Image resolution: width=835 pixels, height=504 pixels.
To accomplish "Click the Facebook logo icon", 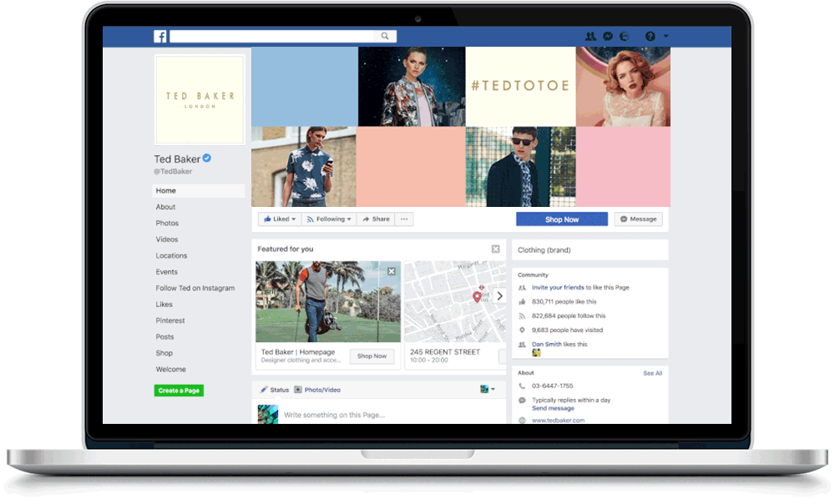I will (x=159, y=36).
